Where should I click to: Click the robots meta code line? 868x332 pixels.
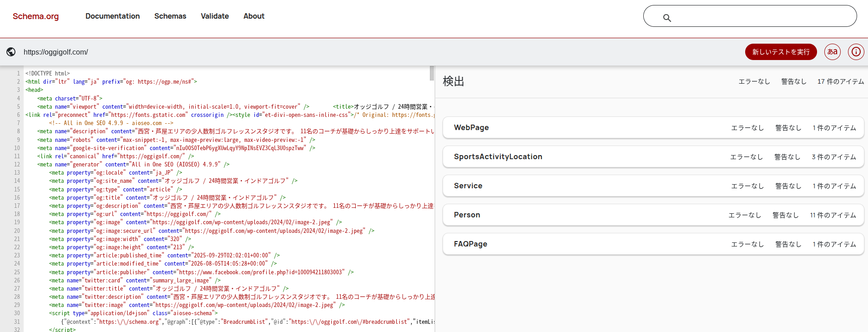pos(177,140)
